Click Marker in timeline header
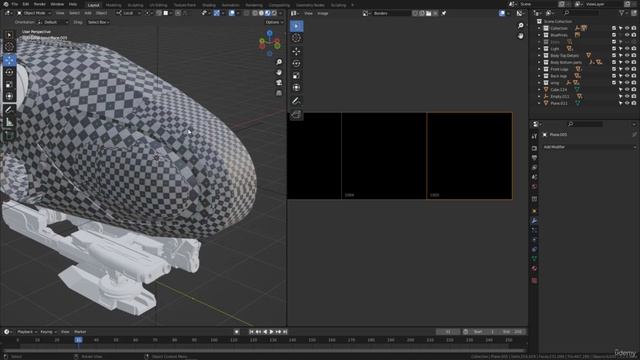Image resolution: width=640 pixels, height=360 pixels. tap(80, 332)
